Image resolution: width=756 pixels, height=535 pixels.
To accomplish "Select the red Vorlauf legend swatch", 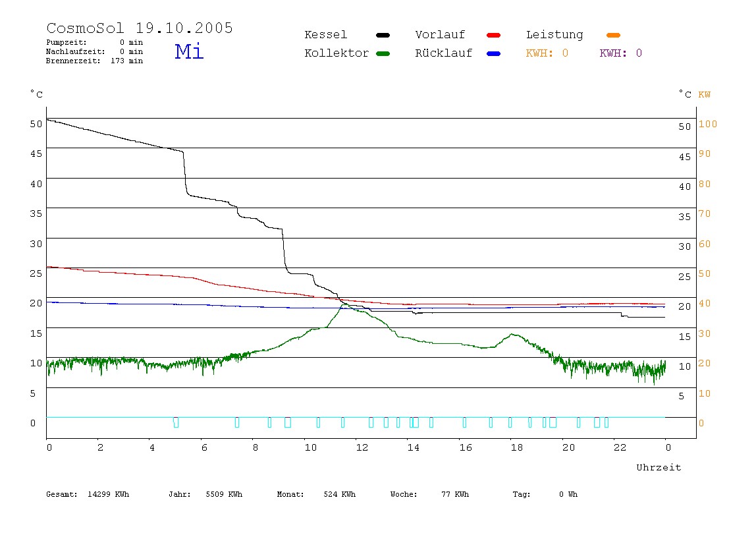I will (x=494, y=35).
